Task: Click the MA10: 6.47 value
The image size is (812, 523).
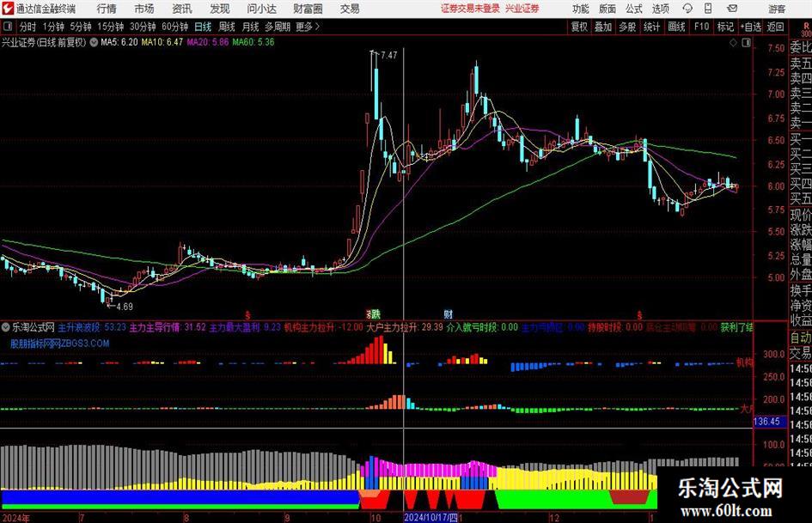Action: 162,42
